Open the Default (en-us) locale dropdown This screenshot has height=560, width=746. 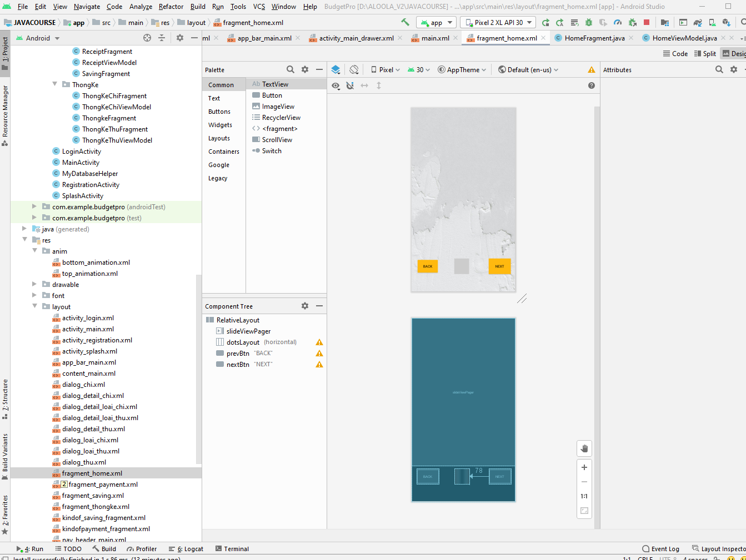(x=528, y=70)
